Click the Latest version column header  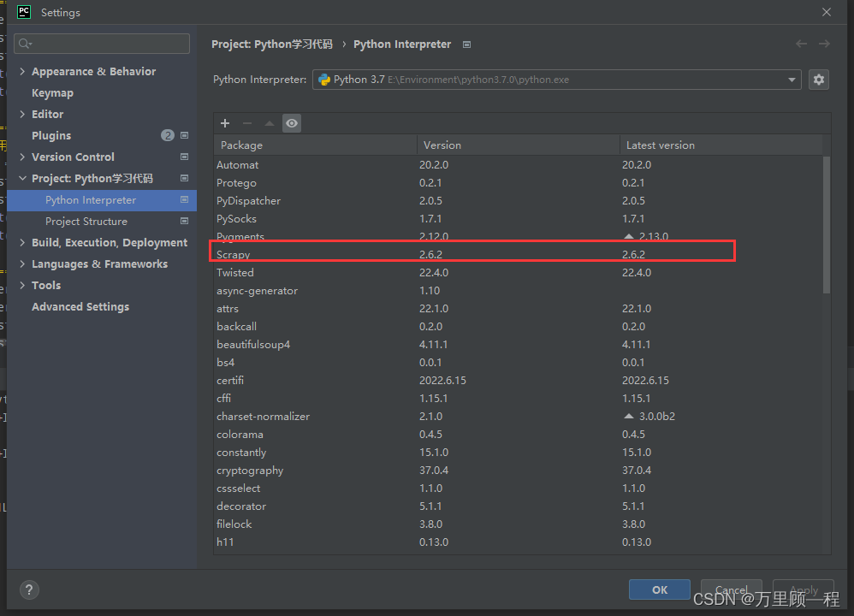721,145
